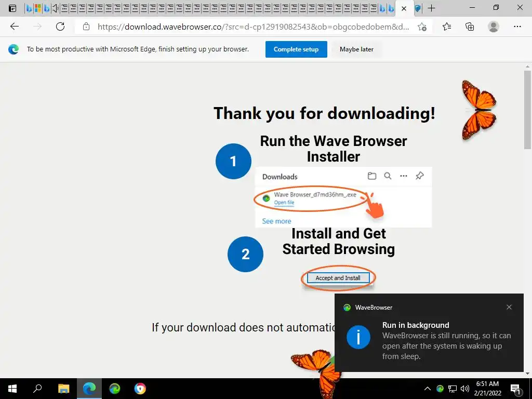
Task: Open a new tab with plus button
Action: 431,8
